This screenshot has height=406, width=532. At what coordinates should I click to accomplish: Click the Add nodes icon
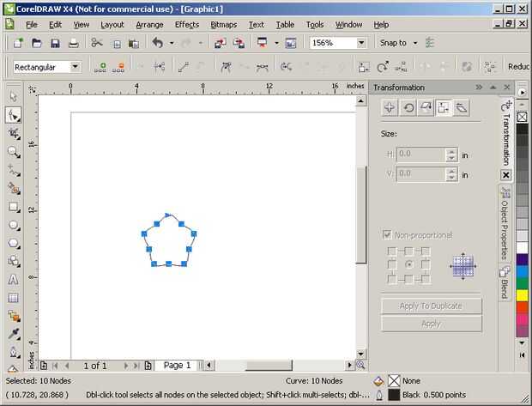point(100,67)
